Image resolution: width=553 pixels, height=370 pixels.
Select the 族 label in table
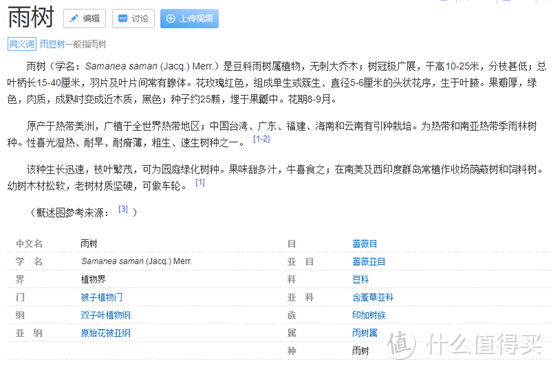[292, 315]
